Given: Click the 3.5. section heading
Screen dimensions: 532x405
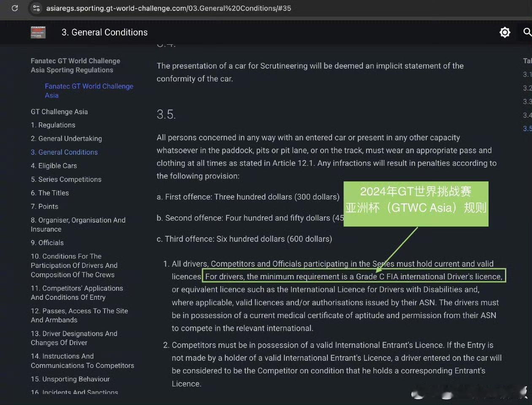Looking at the screenshot, I should click(x=166, y=114).
